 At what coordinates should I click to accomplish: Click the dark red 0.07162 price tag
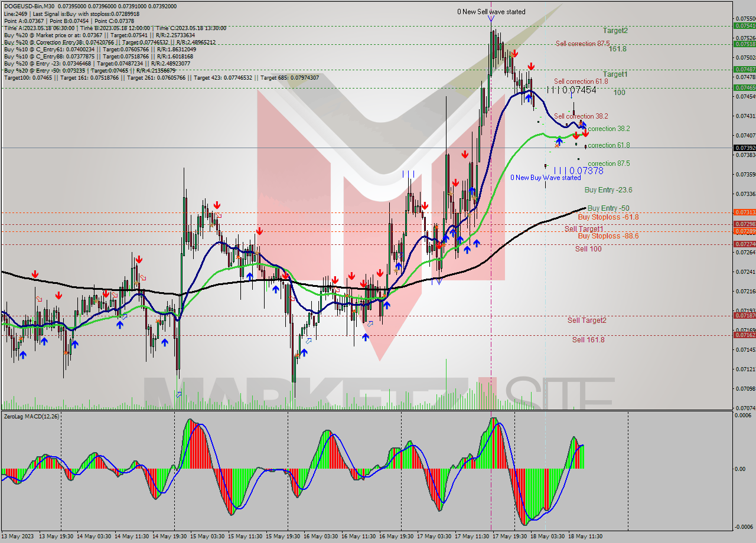(744, 335)
